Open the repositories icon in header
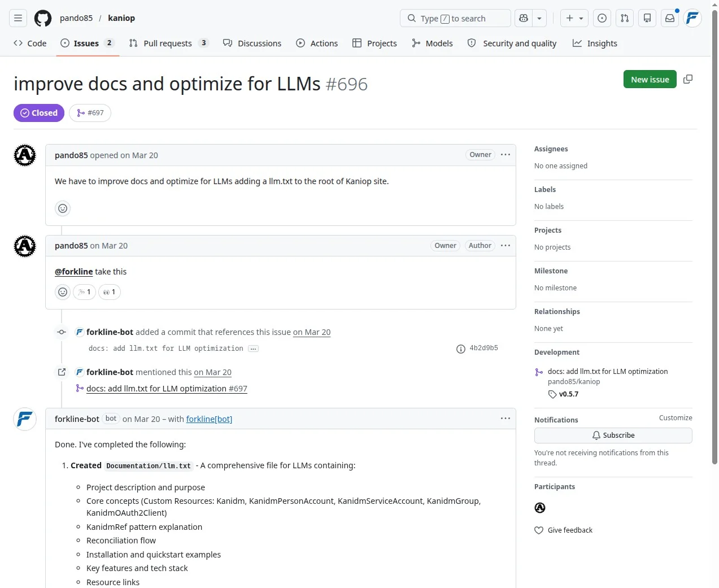This screenshot has width=719, height=588. coord(647,18)
